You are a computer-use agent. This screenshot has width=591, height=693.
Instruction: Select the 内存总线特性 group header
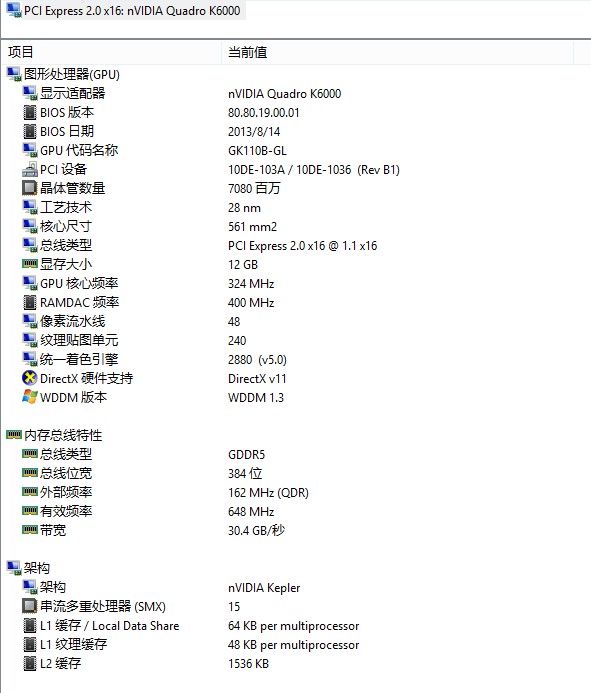click(54, 435)
